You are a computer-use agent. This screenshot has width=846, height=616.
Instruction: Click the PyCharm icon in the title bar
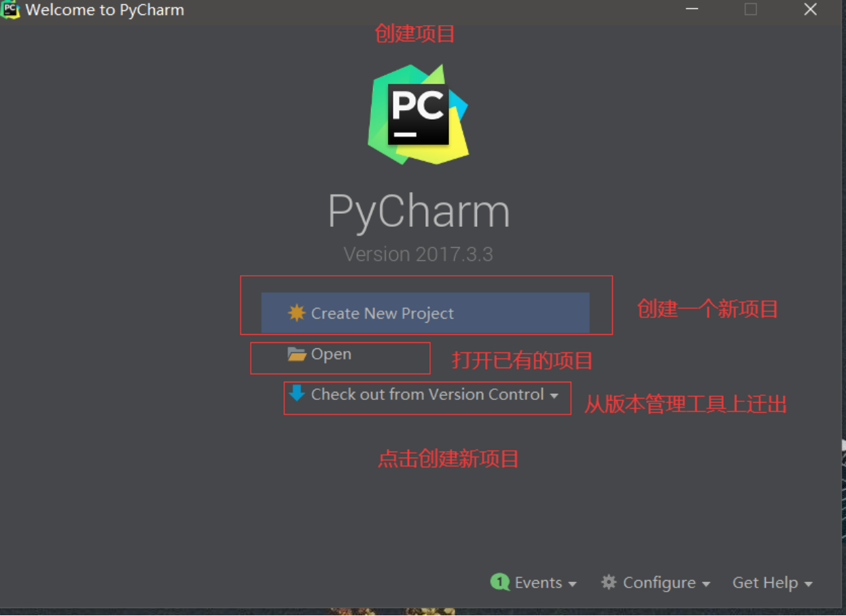pyautogui.click(x=11, y=10)
